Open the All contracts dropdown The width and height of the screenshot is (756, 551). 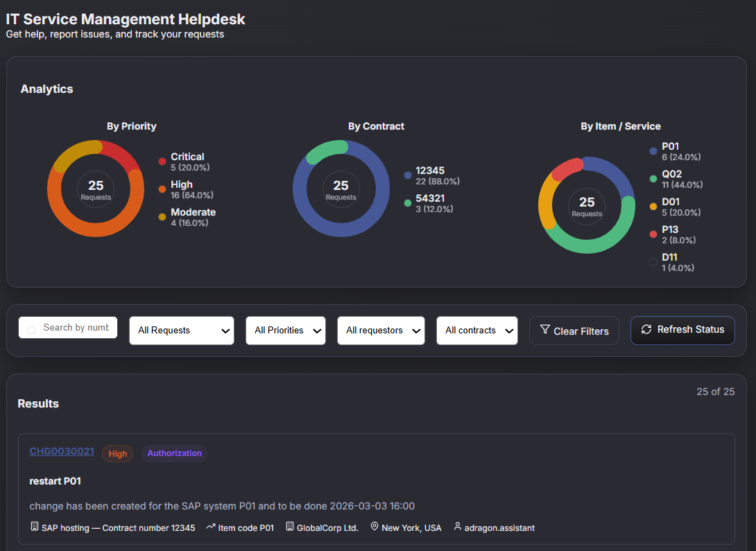coord(476,331)
